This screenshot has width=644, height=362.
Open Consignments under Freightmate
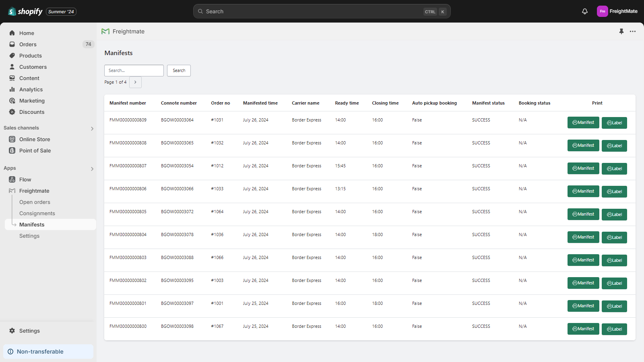[37, 213]
